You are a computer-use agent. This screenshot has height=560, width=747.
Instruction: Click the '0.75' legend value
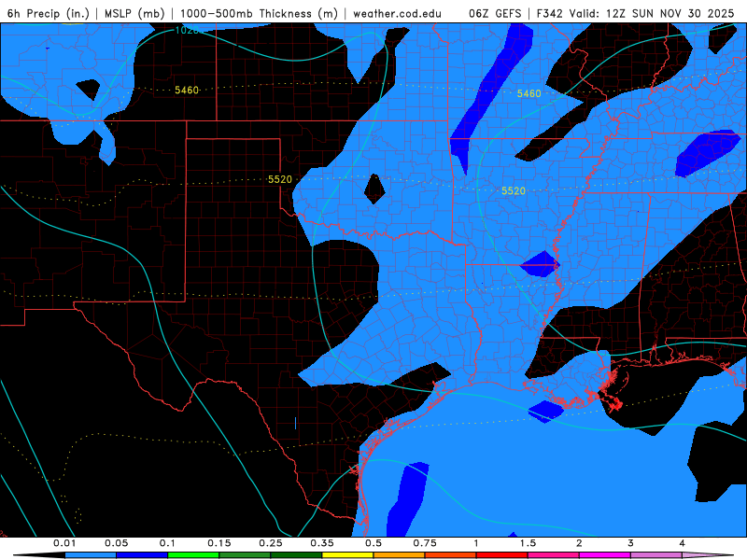click(x=425, y=543)
